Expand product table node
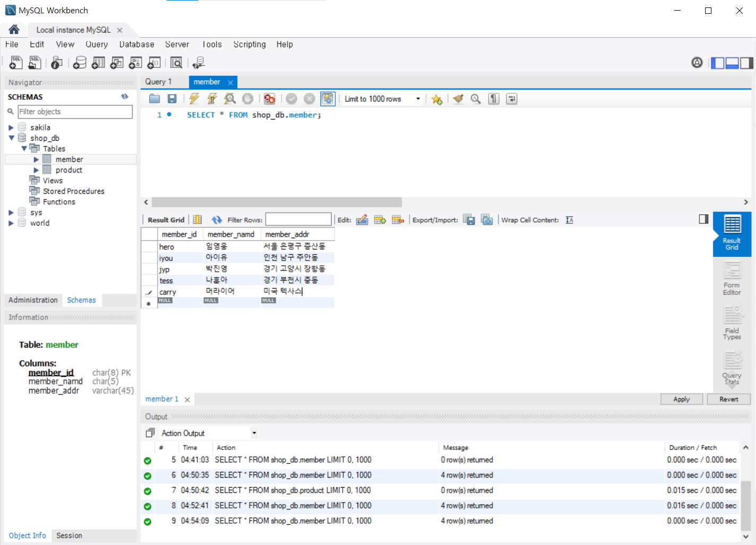The image size is (756, 545). tap(36, 170)
